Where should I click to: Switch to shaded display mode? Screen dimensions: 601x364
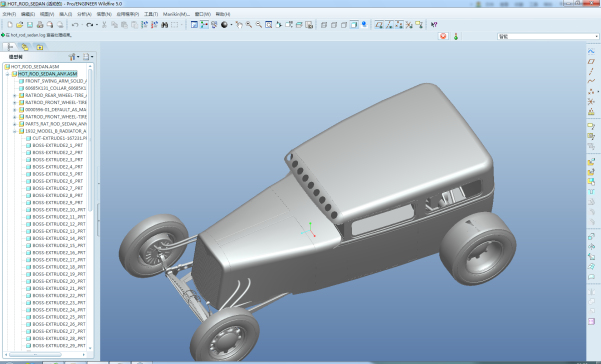click(354, 25)
